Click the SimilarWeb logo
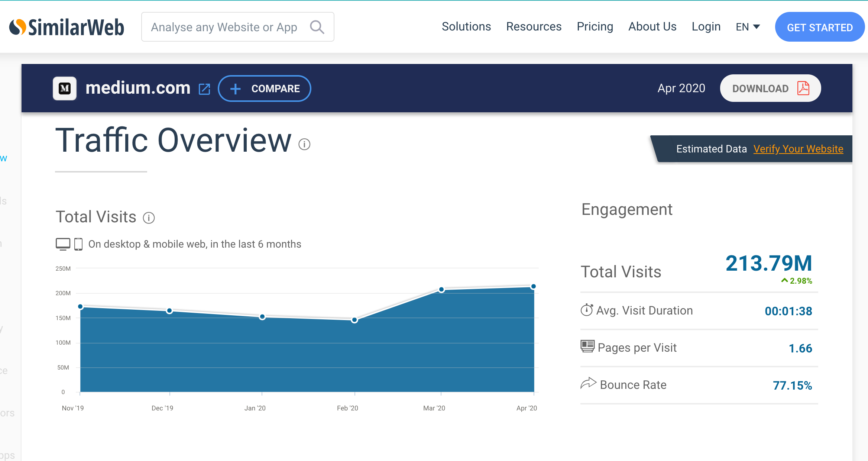The width and height of the screenshot is (868, 461). (67, 27)
